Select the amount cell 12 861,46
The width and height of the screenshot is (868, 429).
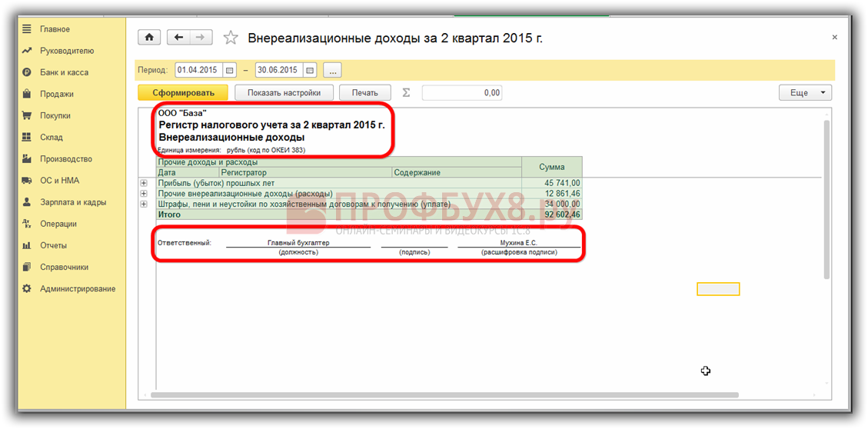[552, 193]
